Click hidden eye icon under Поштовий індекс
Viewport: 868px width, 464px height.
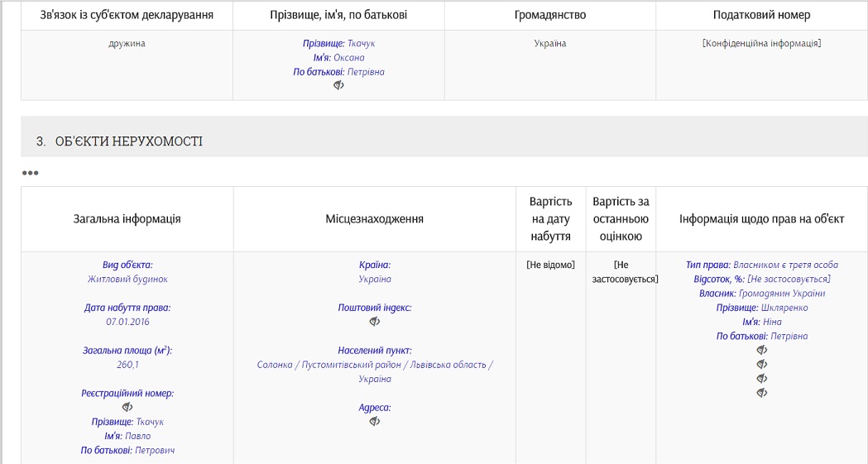375,321
